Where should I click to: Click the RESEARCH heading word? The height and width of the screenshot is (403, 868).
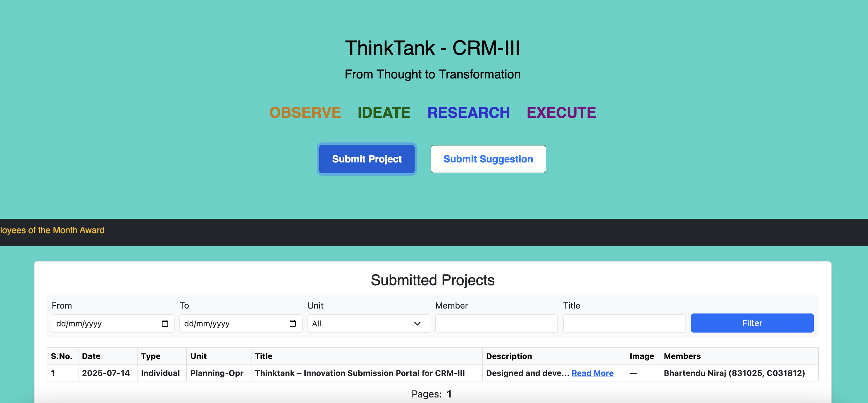tap(468, 113)
